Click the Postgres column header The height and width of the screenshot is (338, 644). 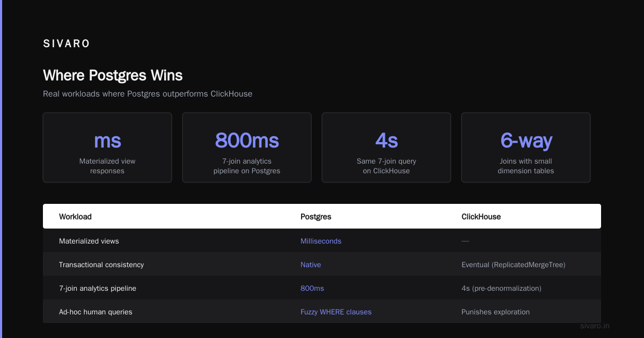tap(316, 217)
